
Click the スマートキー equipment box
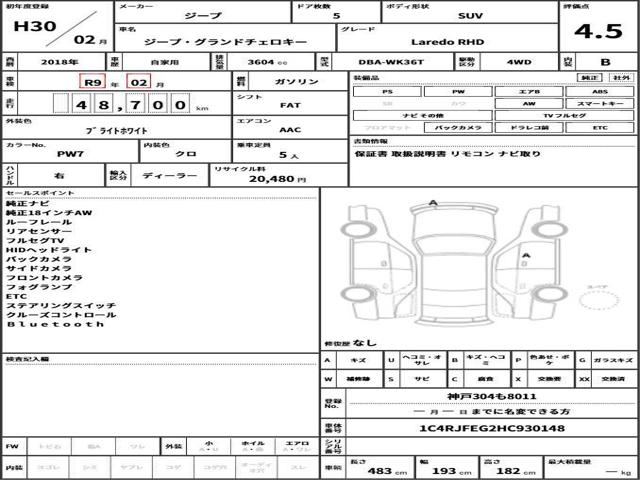(x=600, y=104)
